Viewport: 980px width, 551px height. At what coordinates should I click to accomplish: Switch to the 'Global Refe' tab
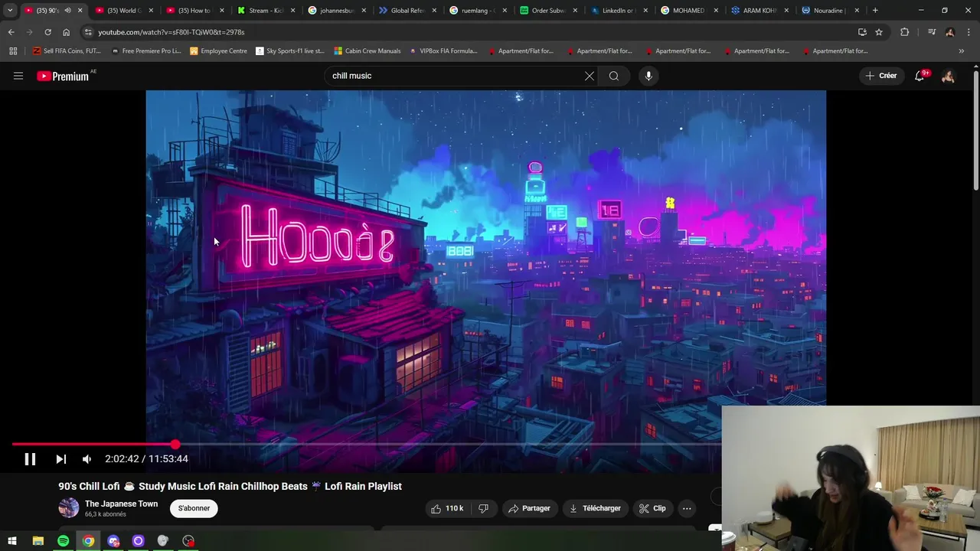407,10
